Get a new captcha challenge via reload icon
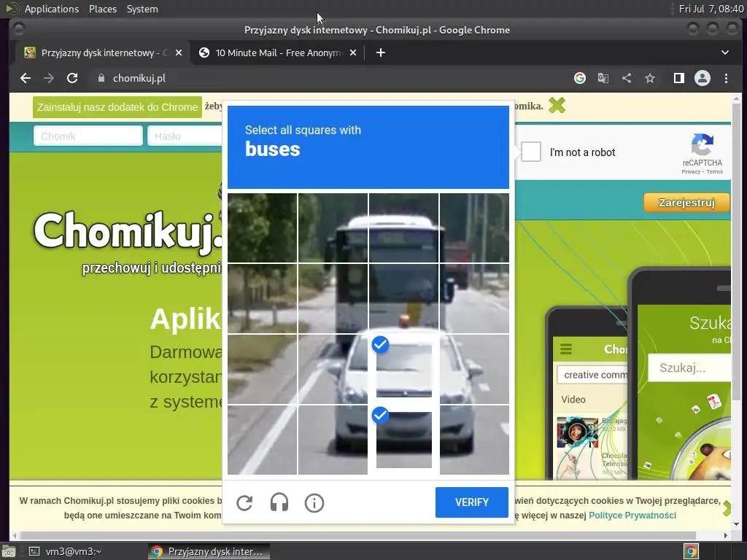The height and width of the screenshot is (560, 747). (244, 503)
